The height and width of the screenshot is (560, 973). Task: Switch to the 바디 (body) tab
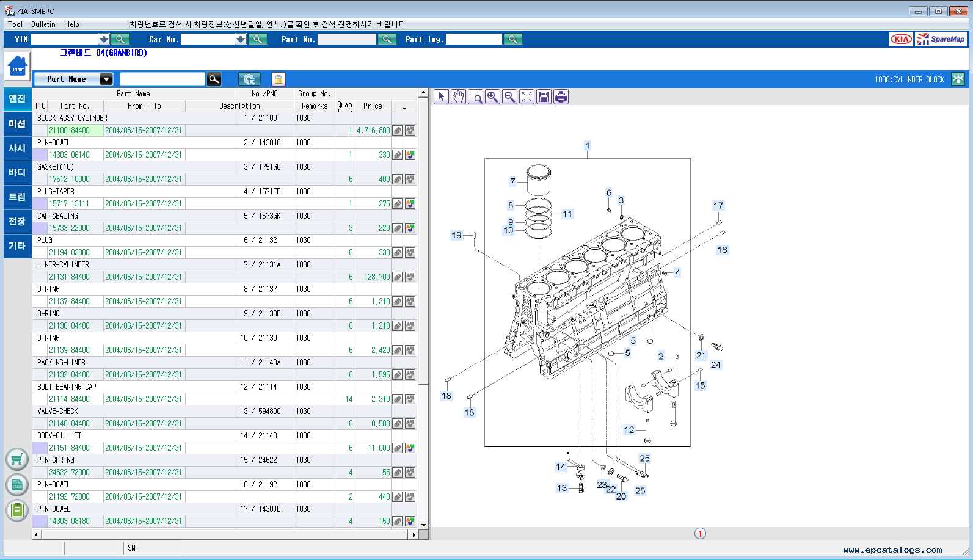tap(17, 173)
